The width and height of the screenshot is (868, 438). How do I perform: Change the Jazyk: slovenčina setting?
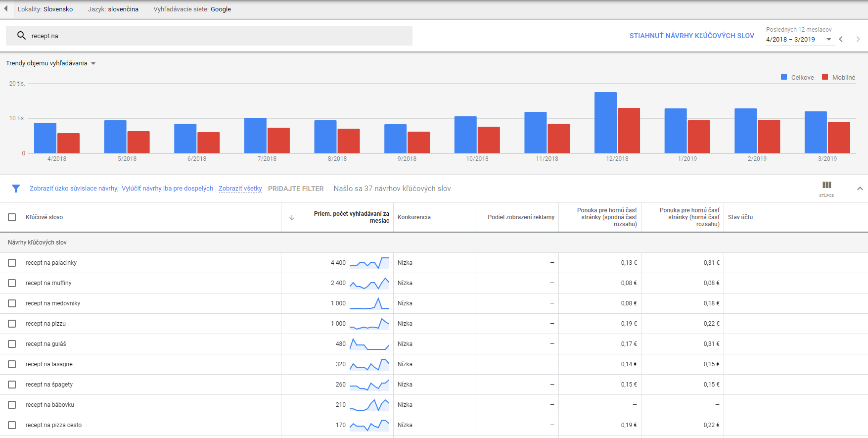tap(113, 9)
